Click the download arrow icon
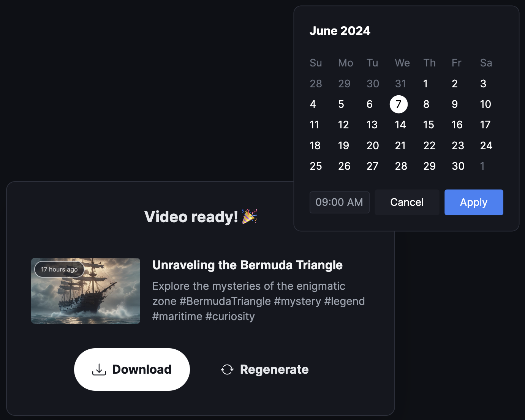 click(x=99, y=369)
